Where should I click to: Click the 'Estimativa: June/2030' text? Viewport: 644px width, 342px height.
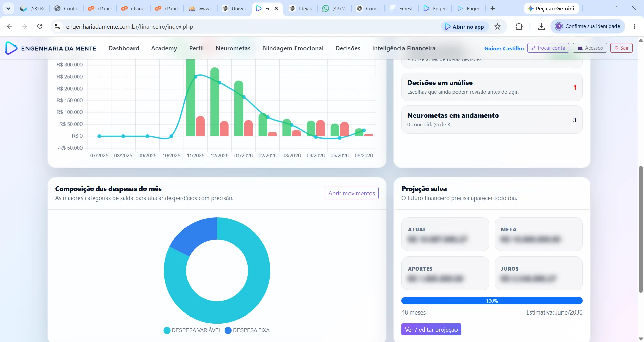pos(554,312)
